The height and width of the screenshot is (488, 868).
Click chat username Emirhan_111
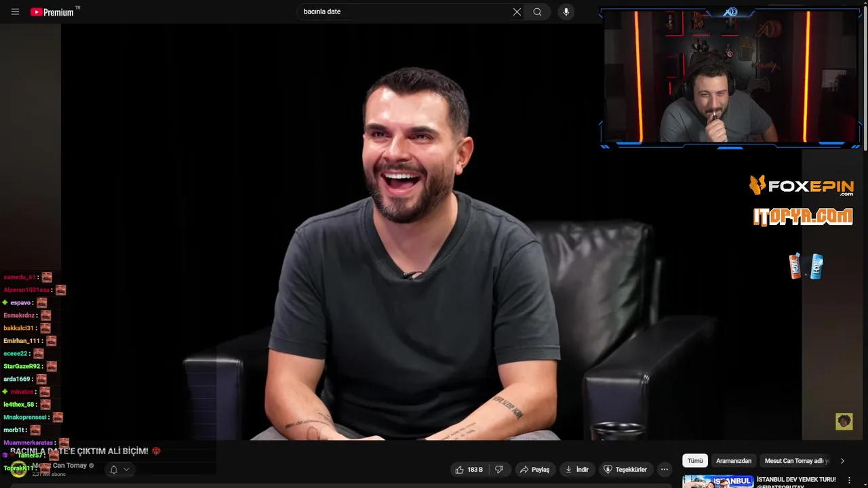22,341
